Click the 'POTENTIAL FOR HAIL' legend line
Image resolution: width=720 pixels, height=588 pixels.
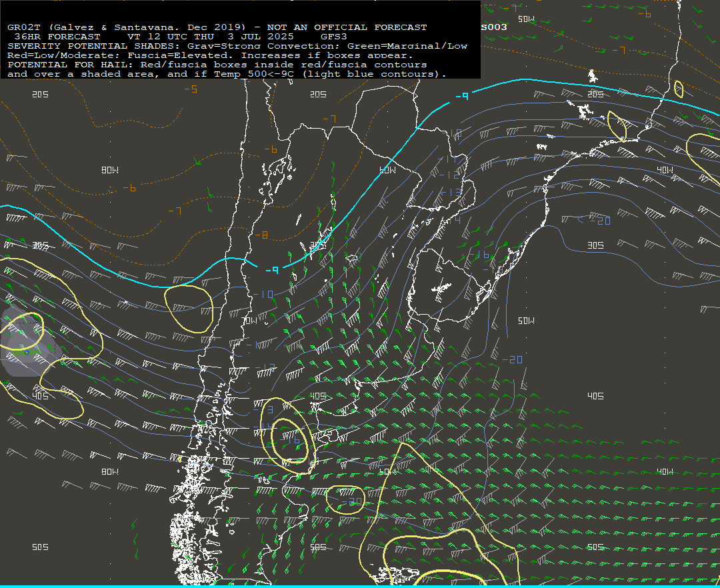pos(217,65)
